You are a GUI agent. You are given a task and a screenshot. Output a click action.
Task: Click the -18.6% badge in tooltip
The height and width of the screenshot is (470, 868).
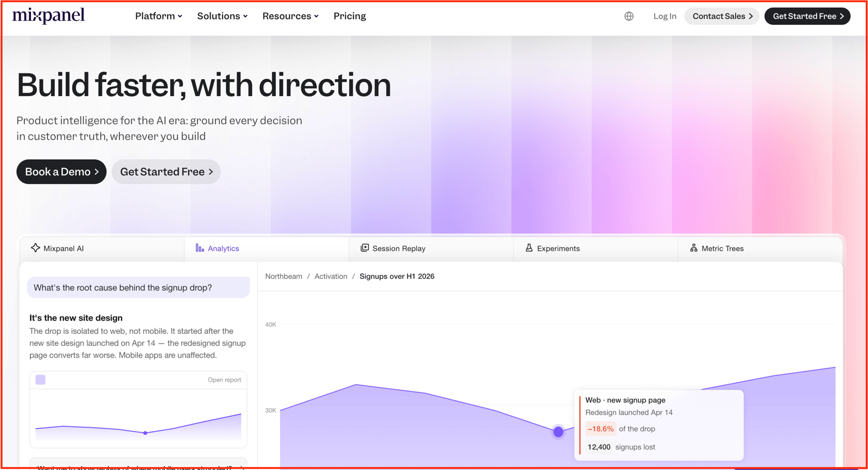click(601, 429)
